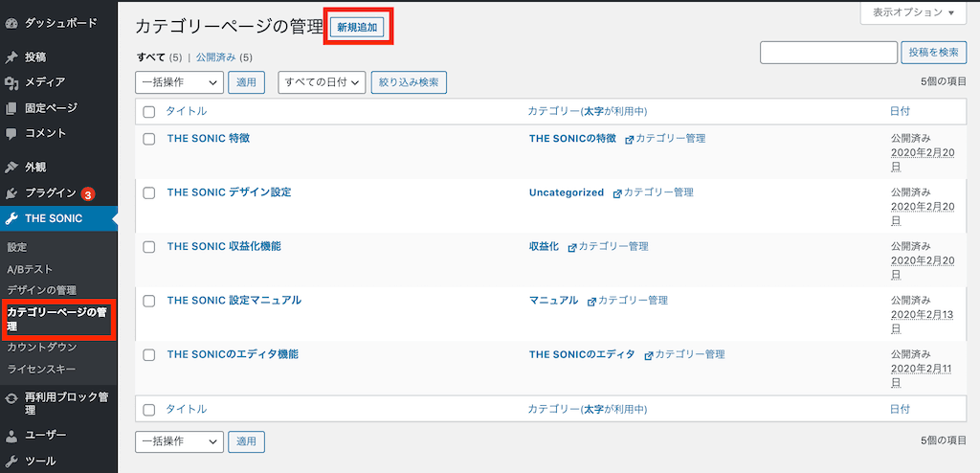980x473 pixels.
Task: Expand the 表示オプション screen options panel
Action: (913, 12)
